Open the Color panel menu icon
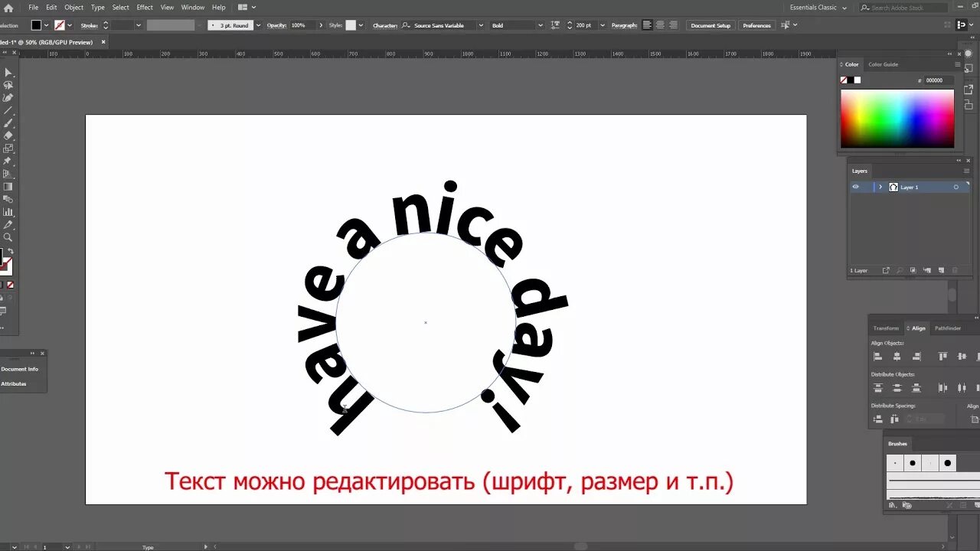The height and width of the screenshot is (551, 980). 957,64
